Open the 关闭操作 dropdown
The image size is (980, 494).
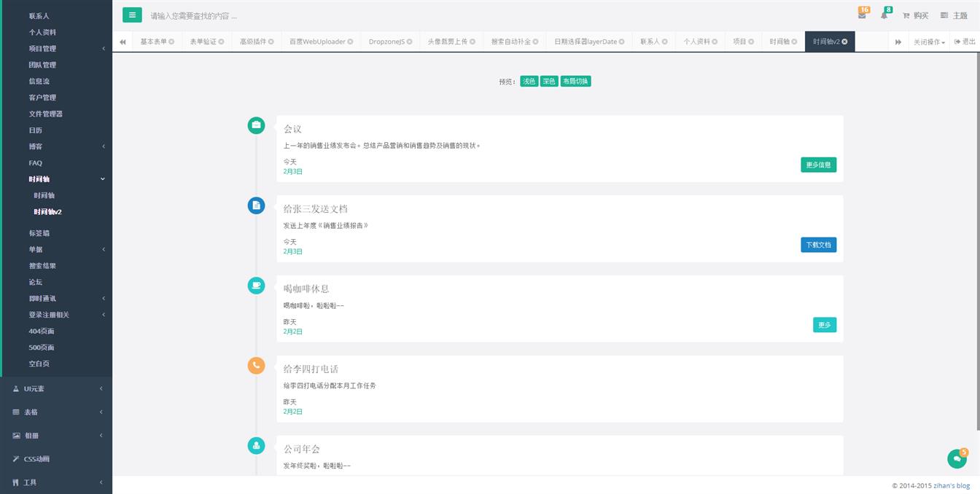click(929, 42)
